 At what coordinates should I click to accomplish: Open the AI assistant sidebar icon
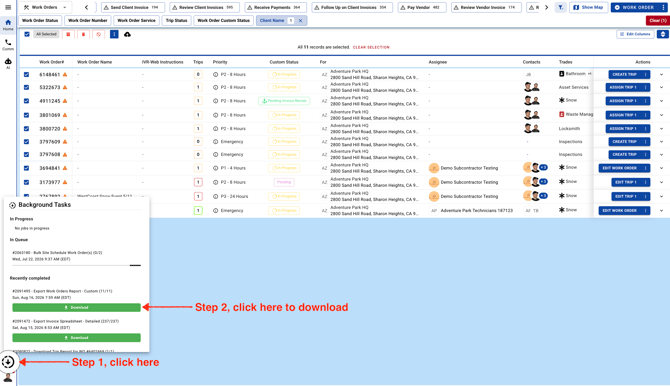(x=8, y=63)
